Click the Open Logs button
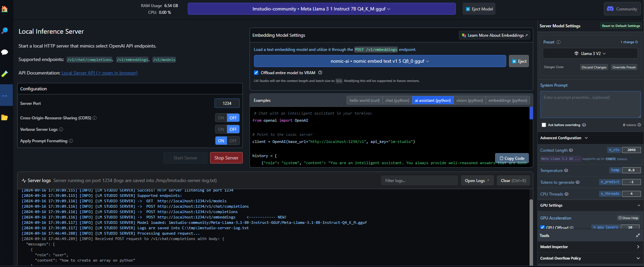The height and width of the screenshot is (267, 644). [x=477, y=181]
